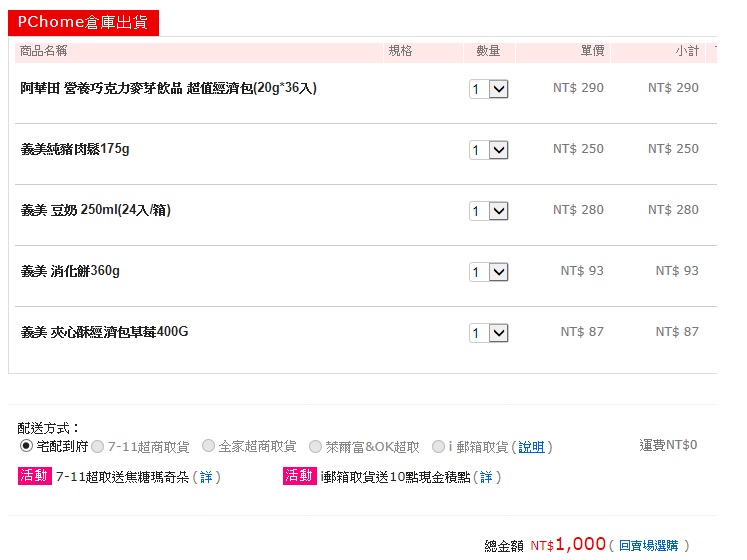Open the 阿華田 營養巧克力麥芽飲品 product name
Viewport: 747px width, 560px height.
168,88
